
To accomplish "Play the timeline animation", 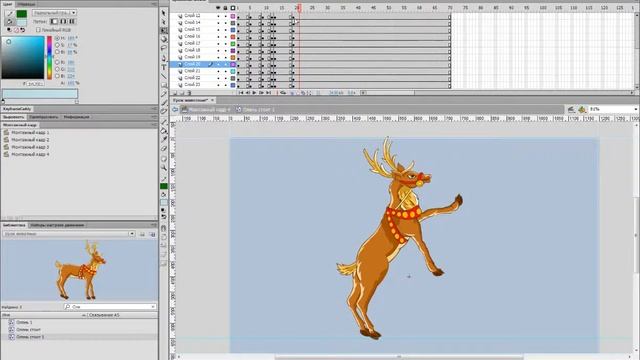I will 254,93.
